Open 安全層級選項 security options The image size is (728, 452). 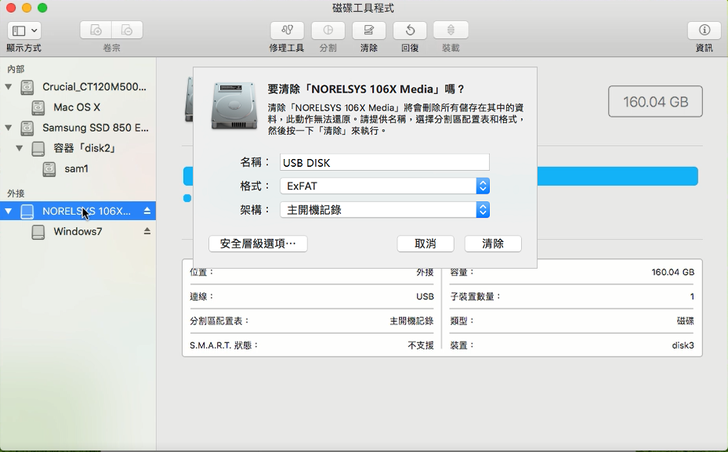258,244
